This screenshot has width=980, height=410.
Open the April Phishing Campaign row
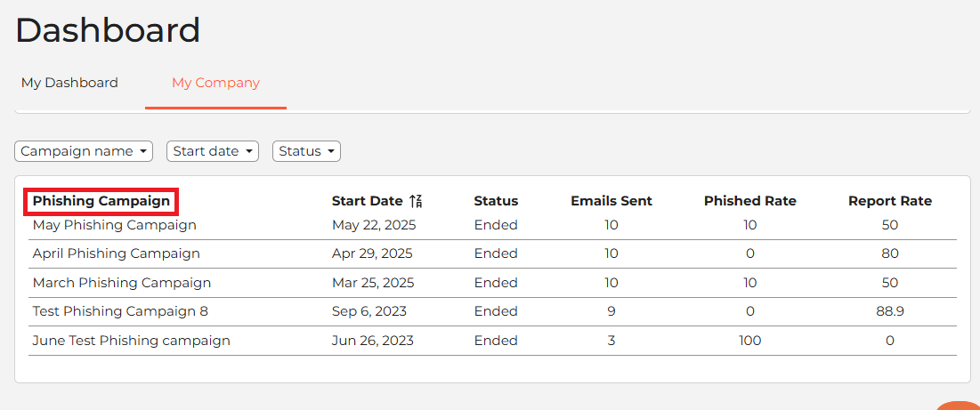(116, 253)
